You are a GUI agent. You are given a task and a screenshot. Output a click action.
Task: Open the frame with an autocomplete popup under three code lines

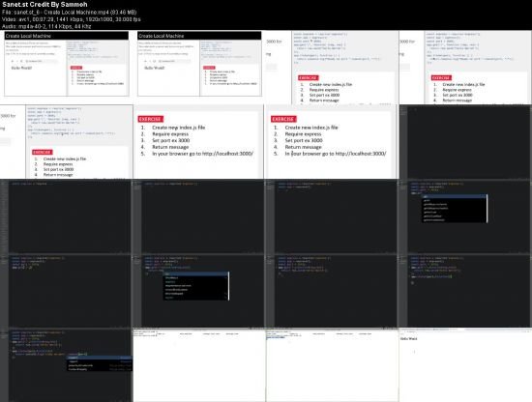pos(465,216)
